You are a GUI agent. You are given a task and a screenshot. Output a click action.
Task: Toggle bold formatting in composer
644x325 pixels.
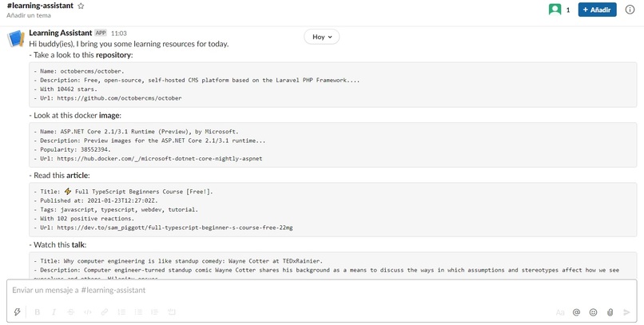tap(37, 312)
